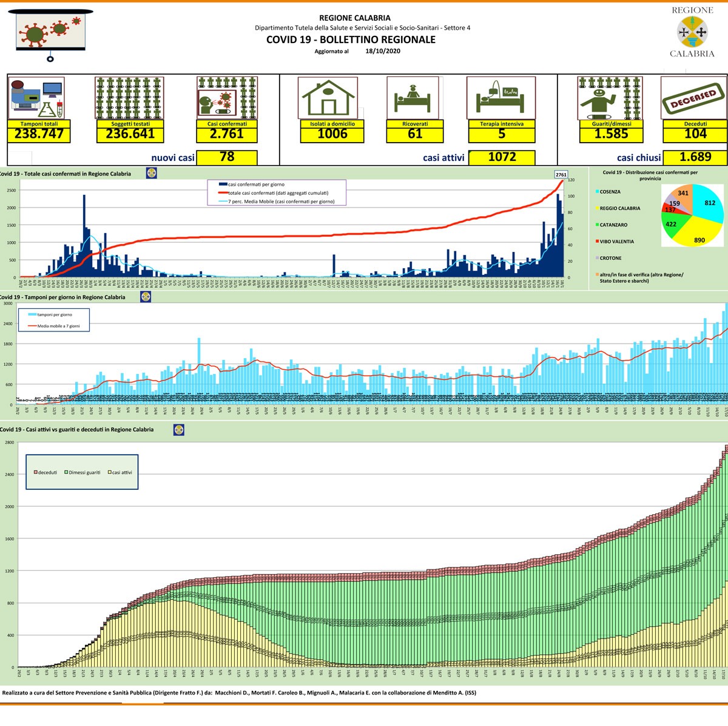The height and width of the screenshot is (726, 728).
Task: Click the casi chiusi value 1.689
Action: click(x=695, y=157)
